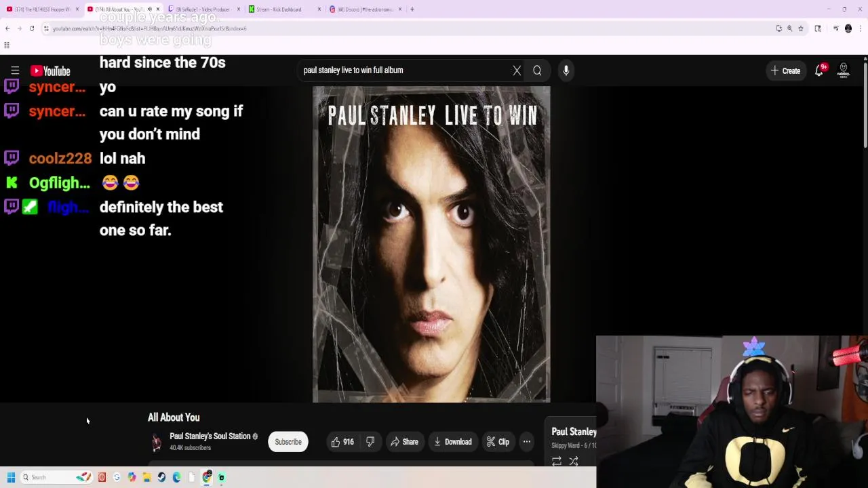Open Windows Start menu
Screen dimensions: 868x488
click(x=11, y=477)
